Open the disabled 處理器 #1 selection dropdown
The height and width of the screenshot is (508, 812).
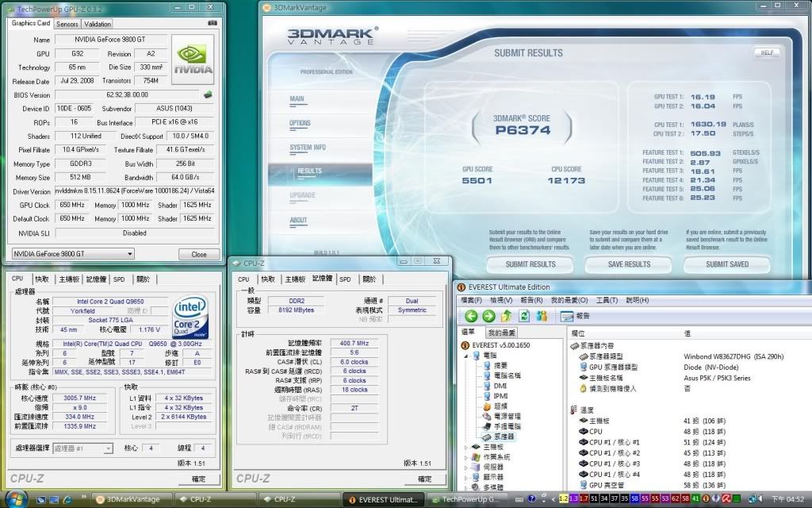[83, 448]
